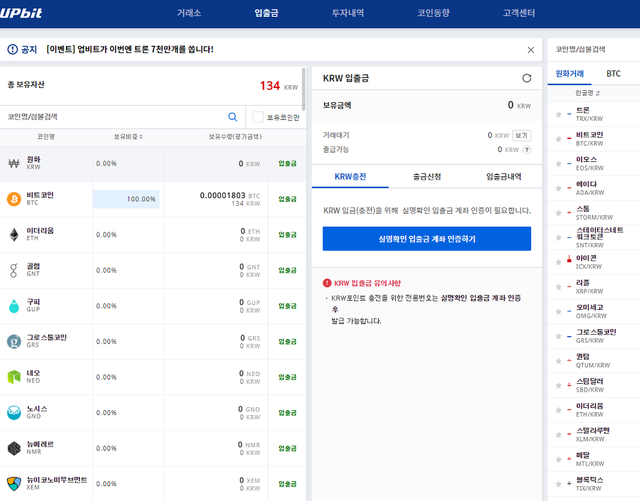The width and height of the screenshot is (640, 501).
Task: Click the 비트코인 100.00% share bar
Action: coord(126,199)
